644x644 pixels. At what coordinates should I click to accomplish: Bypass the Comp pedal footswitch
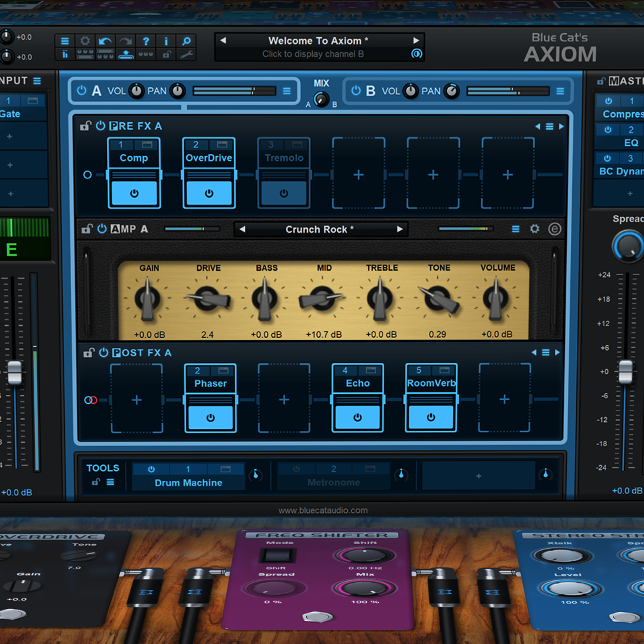(134, 193)
